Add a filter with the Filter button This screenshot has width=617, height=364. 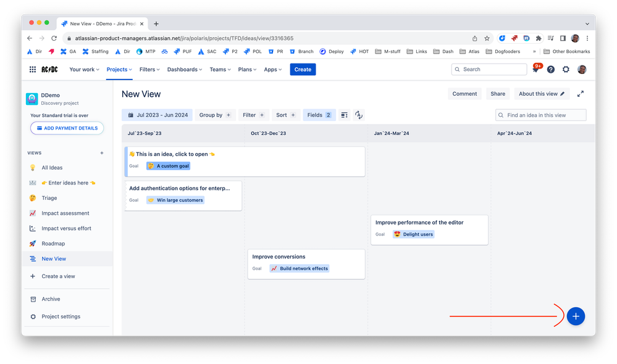253,115
